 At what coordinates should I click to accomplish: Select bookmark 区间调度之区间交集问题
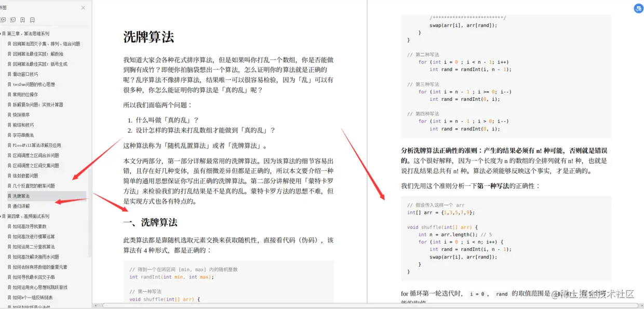pyautogui.click(x=36, y=166)
